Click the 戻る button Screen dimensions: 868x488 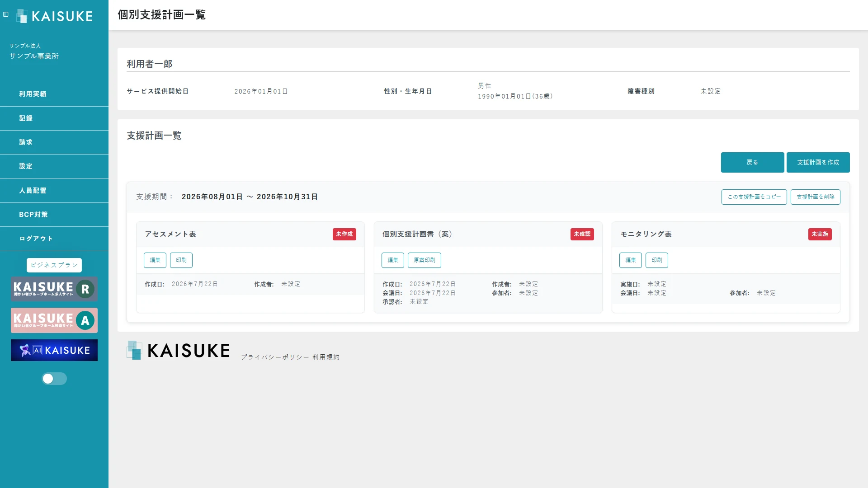click(752, 162)
